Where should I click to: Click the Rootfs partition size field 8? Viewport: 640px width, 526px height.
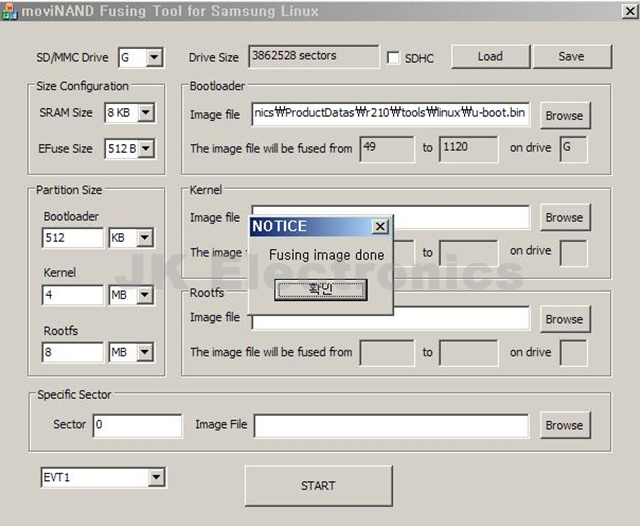pos(73,352)
